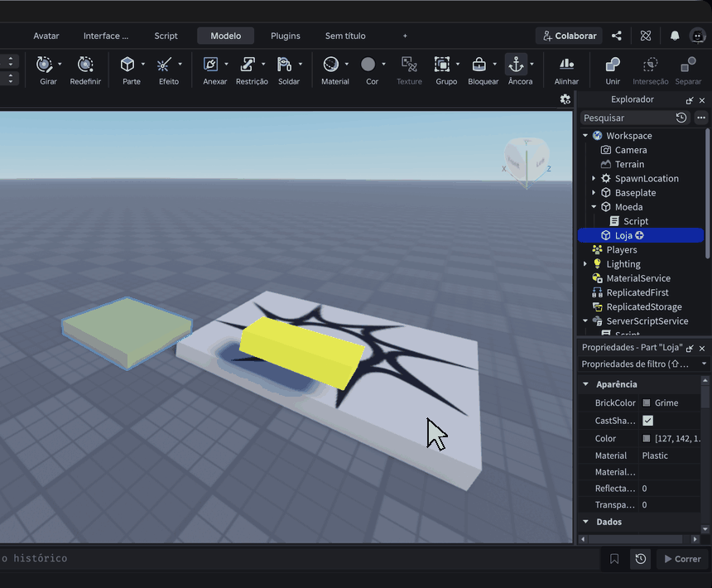The height and width of the screenshot is (588, 712).
Task: Switch to the Plugins tab
Action: [286, 36]
